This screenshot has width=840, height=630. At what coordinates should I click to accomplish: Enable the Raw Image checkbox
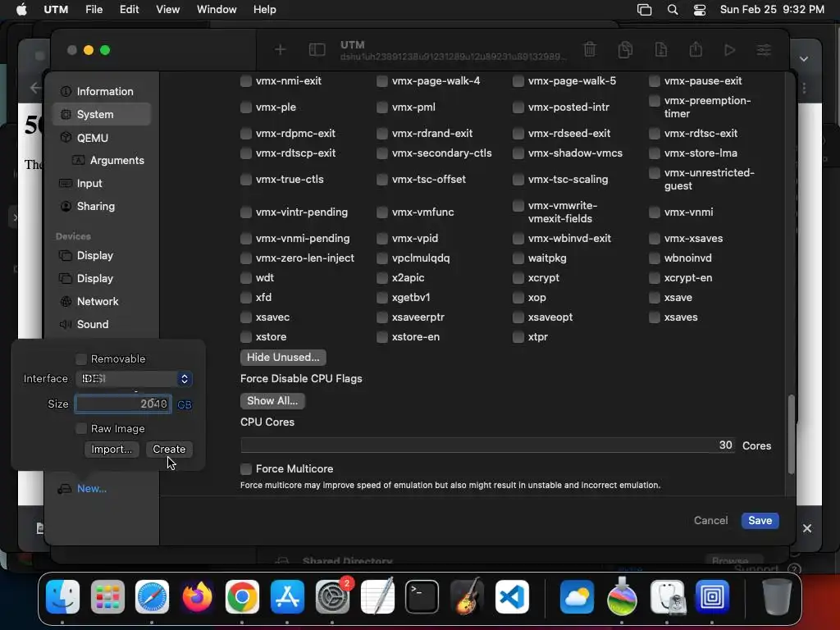pyautogui.click(x=81, y=428)
